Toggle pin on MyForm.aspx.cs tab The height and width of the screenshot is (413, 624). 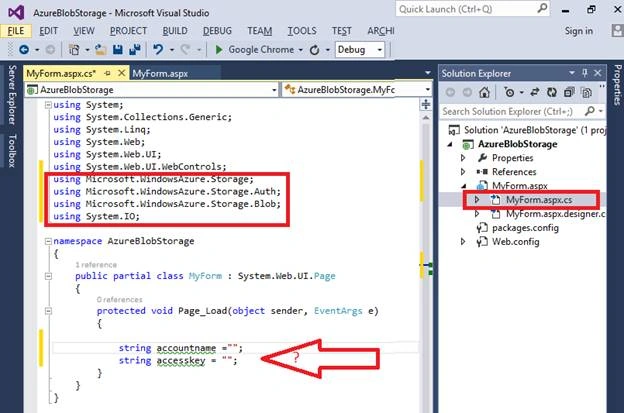pyautogui.click(x=107, y=73)
